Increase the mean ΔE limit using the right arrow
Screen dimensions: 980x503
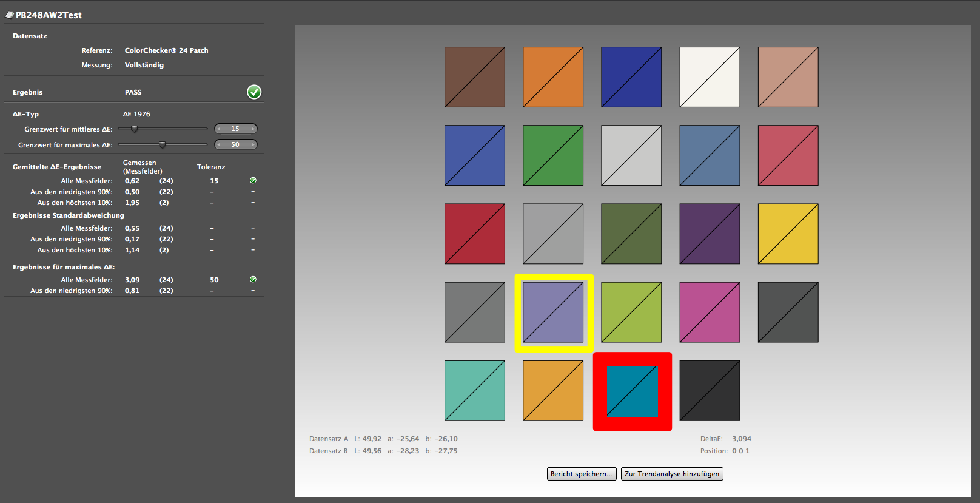[x=253, y=129]
